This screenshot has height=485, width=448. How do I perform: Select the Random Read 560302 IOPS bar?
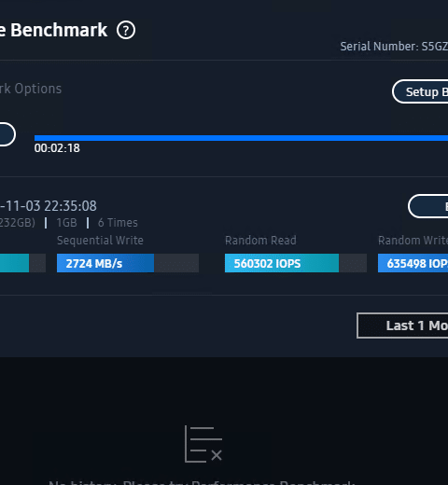tap(296, 263)
